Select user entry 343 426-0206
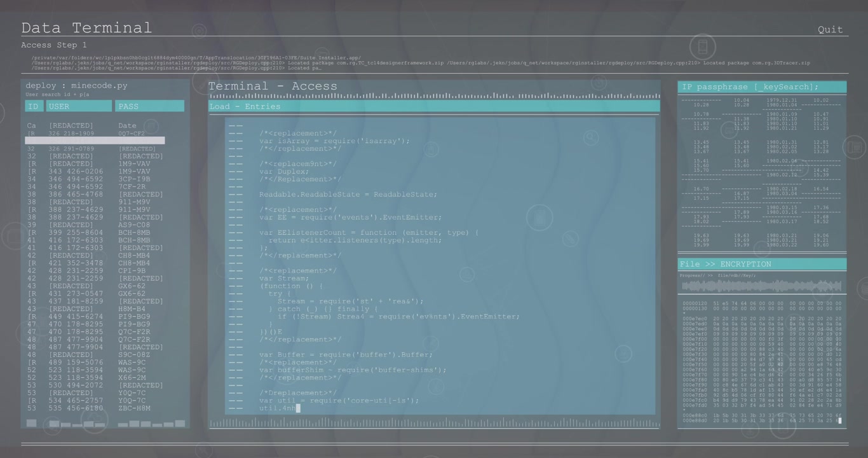This screenshot has height=458, width=868. coord(76,172)
